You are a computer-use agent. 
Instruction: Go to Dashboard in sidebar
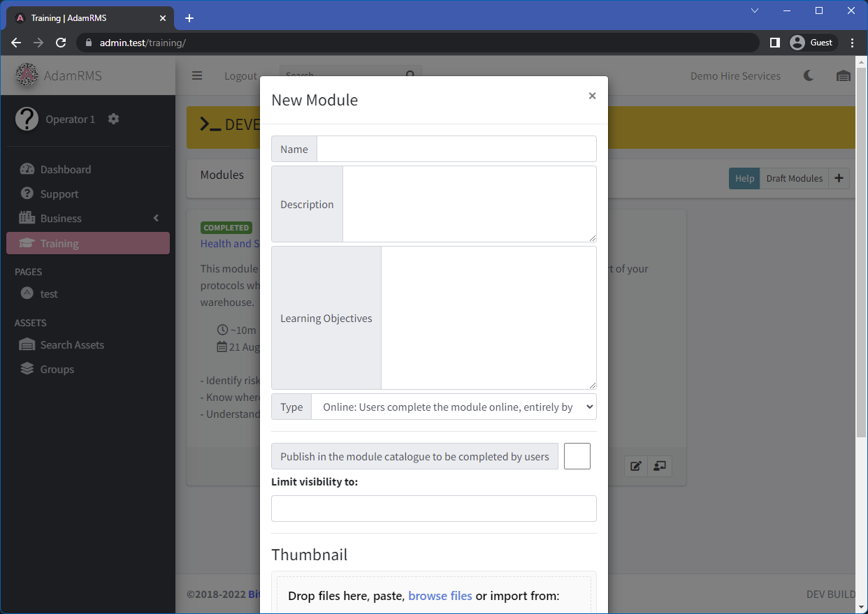pos(66,170)
